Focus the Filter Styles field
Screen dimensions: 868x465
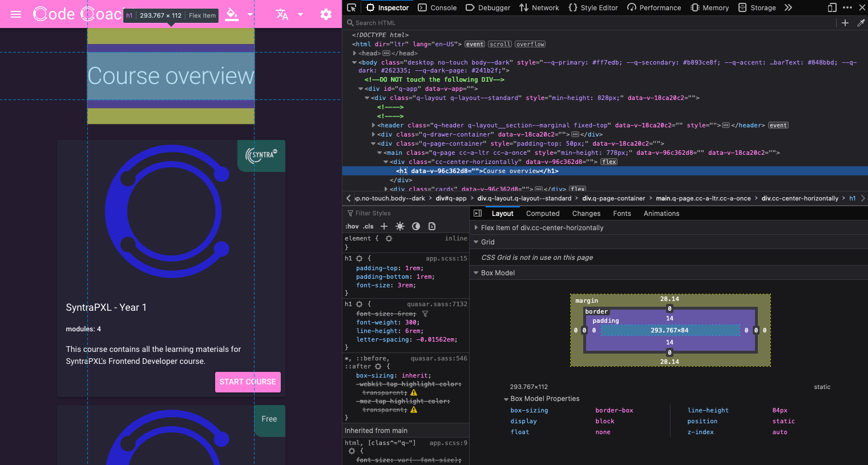pos(406,213)
